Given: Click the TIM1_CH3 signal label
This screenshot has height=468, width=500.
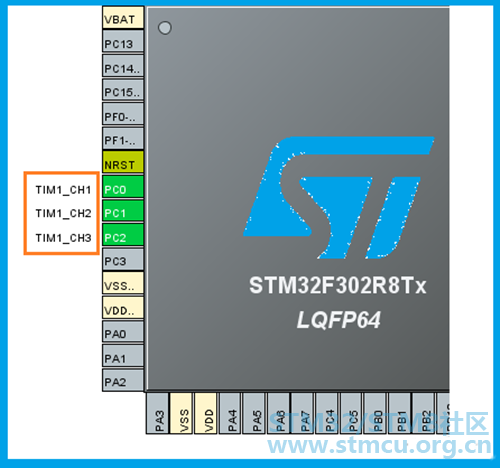Looking at the screenshot, I should [x=63, y=238].
